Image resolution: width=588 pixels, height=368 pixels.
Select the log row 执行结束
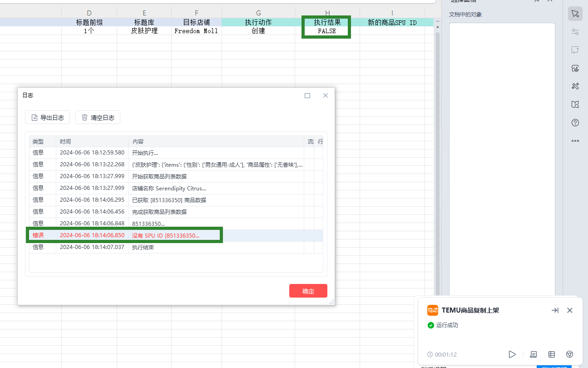click(176, 247)
